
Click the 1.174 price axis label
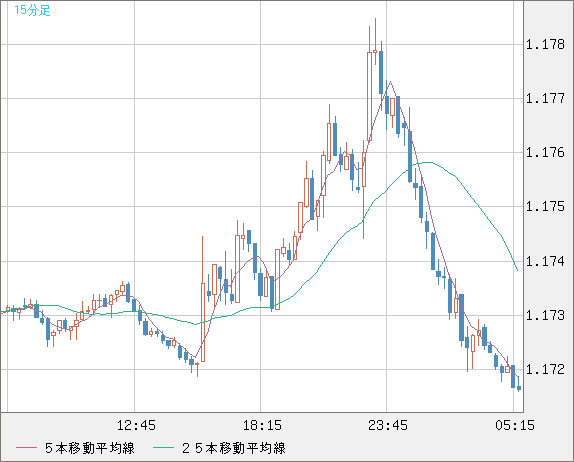[545, 261]
